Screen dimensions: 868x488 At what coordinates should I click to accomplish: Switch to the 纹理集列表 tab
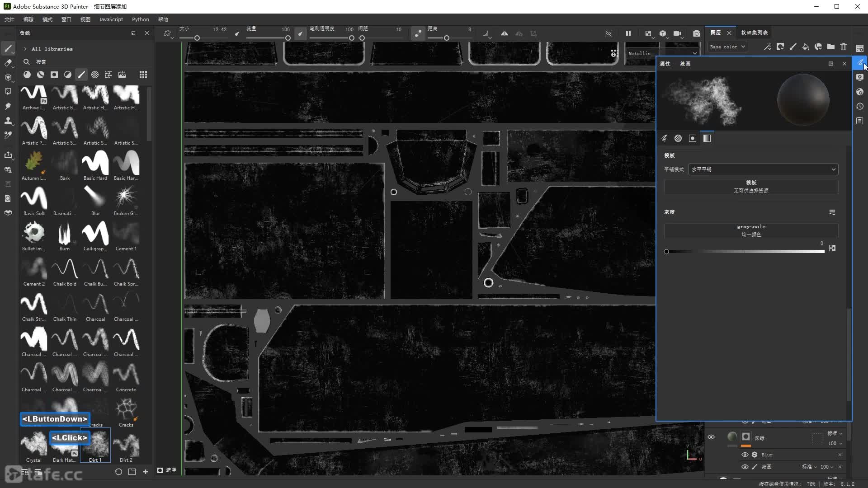coord(754,33)
